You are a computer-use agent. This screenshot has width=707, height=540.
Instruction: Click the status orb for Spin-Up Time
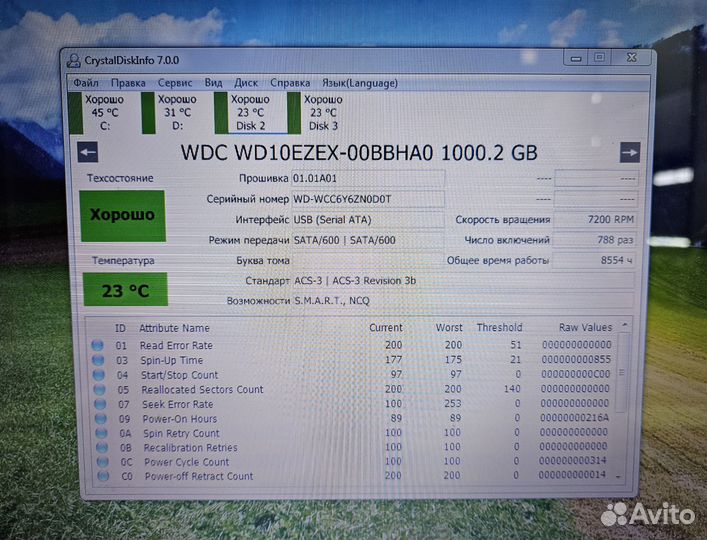click(x=98, y=360)
